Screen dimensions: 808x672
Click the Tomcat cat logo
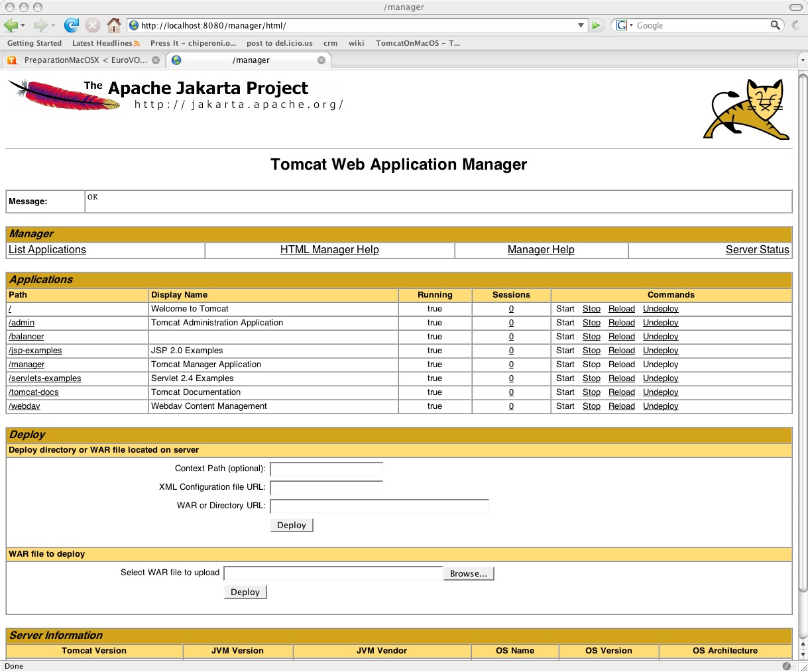[747, 109]
